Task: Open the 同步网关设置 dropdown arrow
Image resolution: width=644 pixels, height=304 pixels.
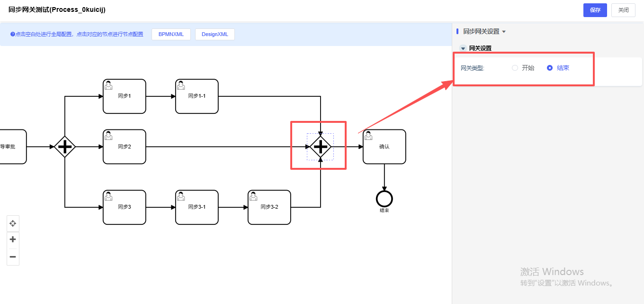Action: [504, 32]
